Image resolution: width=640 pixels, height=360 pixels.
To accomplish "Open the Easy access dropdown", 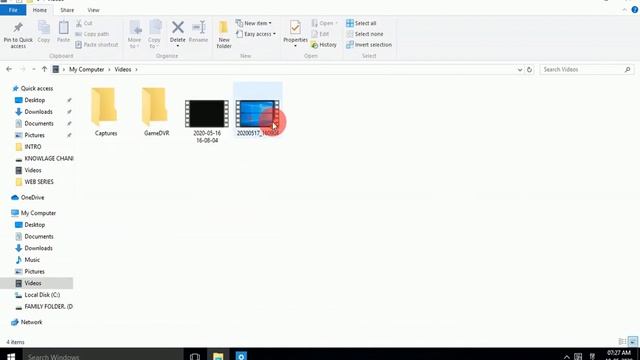I will click(x=256, y=34).
